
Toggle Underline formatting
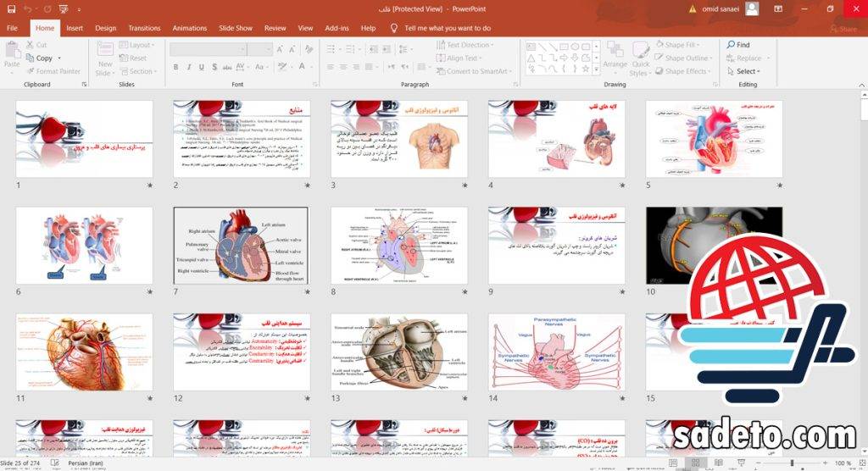202,67
